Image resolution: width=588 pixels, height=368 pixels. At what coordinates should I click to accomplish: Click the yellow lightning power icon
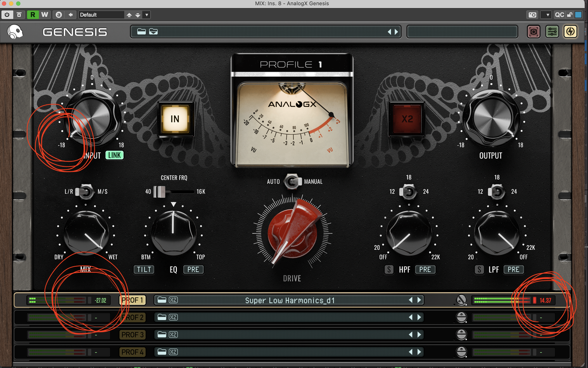571,32
